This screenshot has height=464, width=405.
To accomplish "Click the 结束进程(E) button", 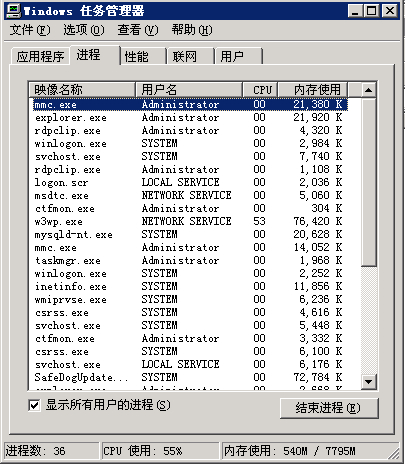I will click(329, 408).
